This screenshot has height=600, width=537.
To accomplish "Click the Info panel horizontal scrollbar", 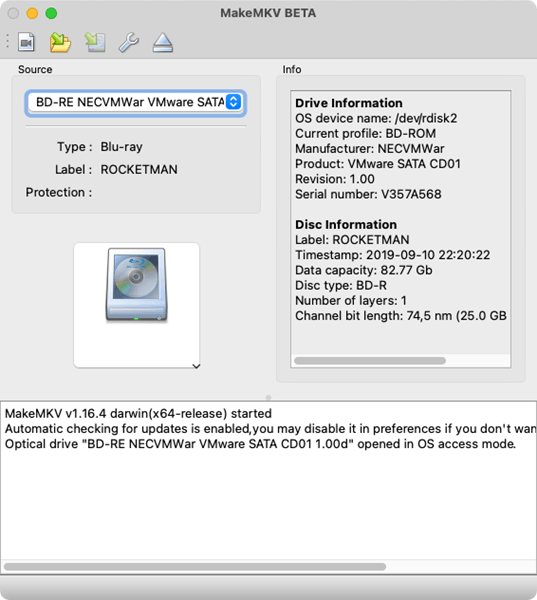I will [370, 360].
